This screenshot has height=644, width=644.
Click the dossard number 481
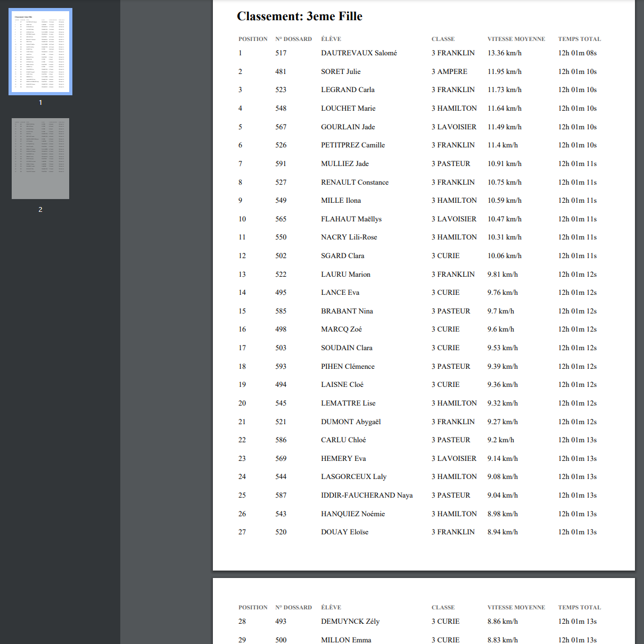(281, 72)
